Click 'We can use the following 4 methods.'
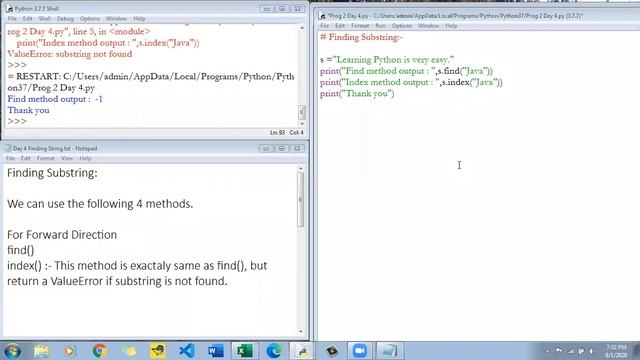Screen dimensions: 640x360 click(x=100, y=204)
